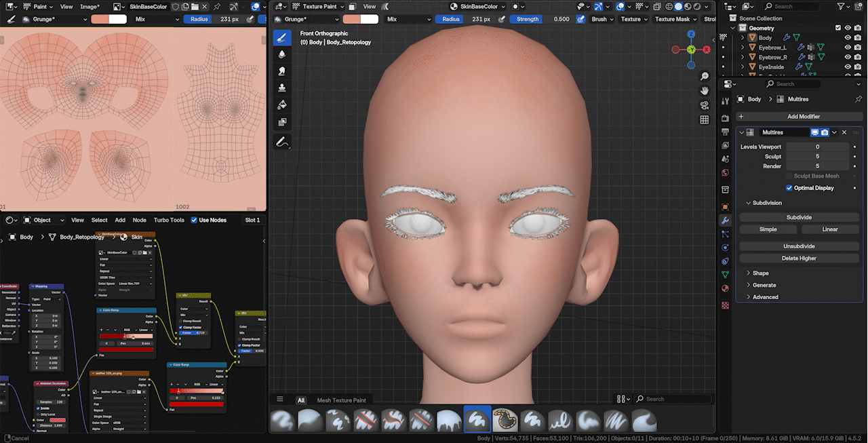Open viewport Mix blend mode dropdown
This screenshot has height=443, width=868.
[408, 19]
